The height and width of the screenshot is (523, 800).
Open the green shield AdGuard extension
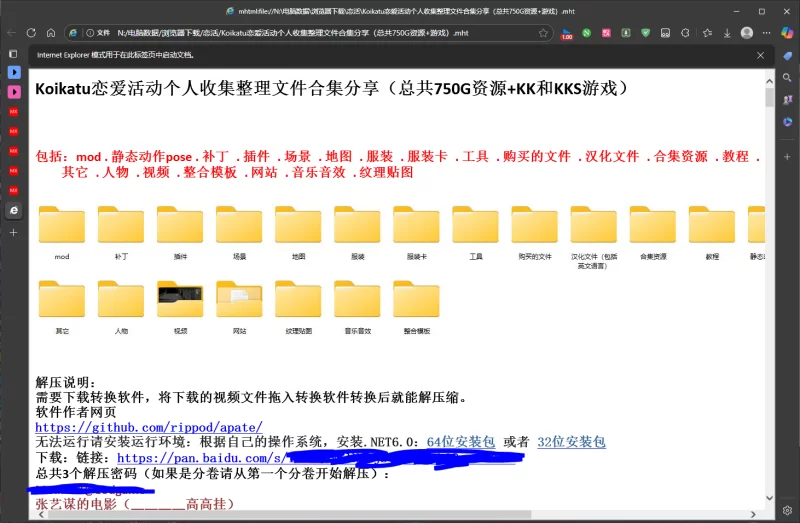point(645,33)
